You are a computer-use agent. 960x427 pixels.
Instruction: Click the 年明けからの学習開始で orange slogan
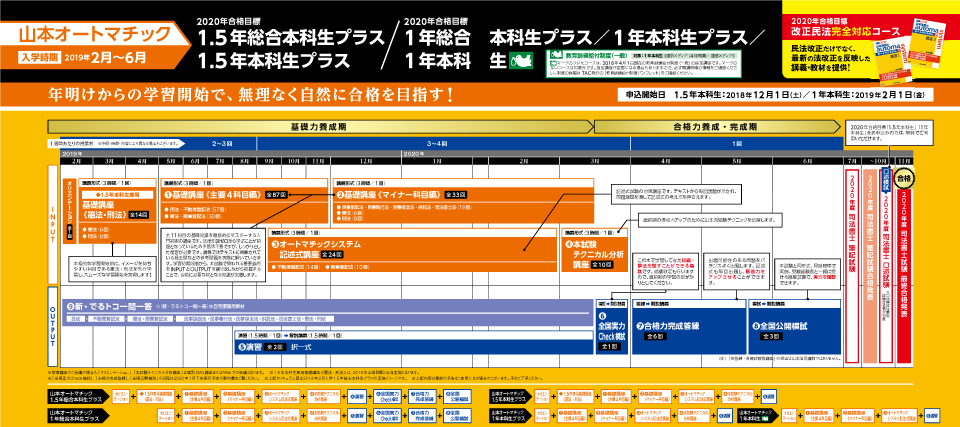click(x=251, y=96)
